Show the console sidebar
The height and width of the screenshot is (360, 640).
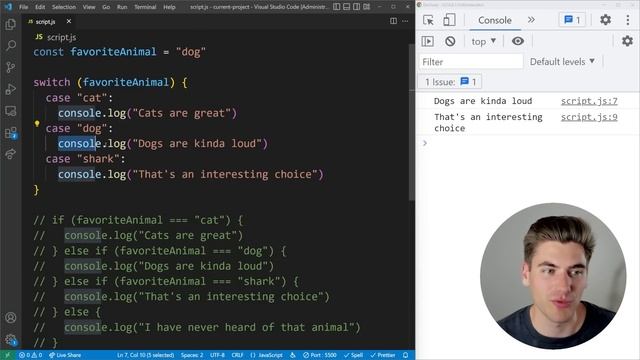tap(427, 41)
